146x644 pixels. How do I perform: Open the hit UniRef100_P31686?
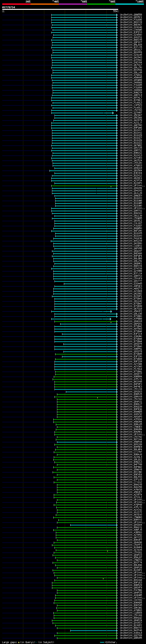coord(131,20)
